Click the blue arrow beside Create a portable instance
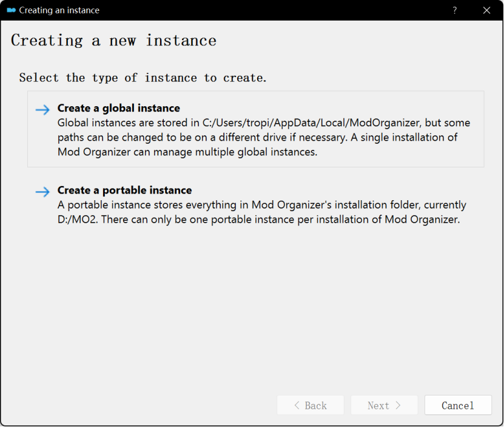Viewport: 504px width, 427px height. tap(42, 192)
